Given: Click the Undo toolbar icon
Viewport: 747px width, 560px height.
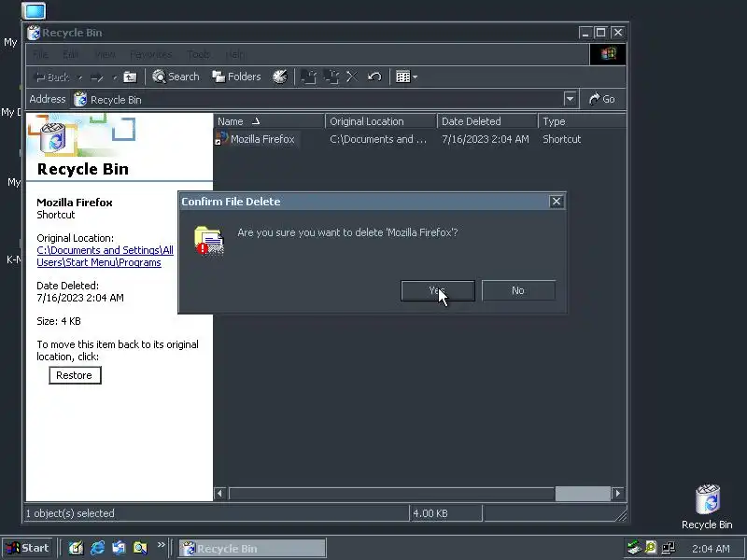Looking at the screenshot, I should tap(374, 77).
